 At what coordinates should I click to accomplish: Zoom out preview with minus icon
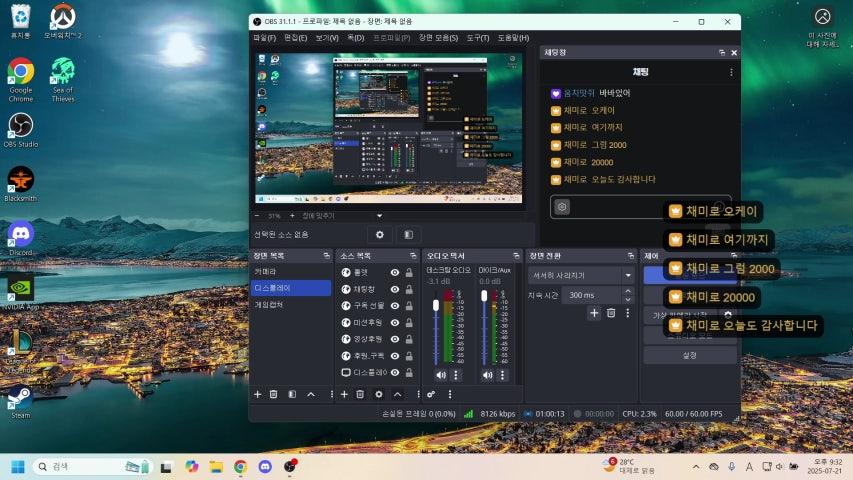coord(257,216)
